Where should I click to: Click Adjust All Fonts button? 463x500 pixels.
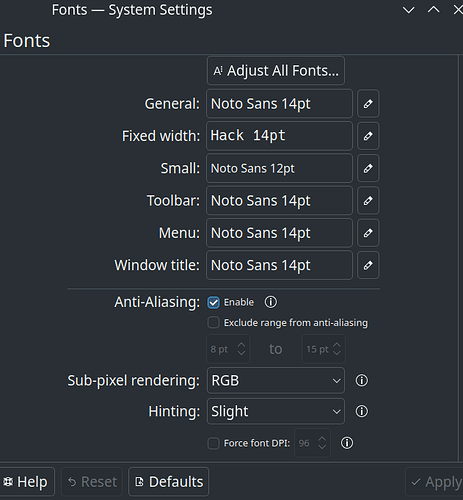tap(276, 71)
